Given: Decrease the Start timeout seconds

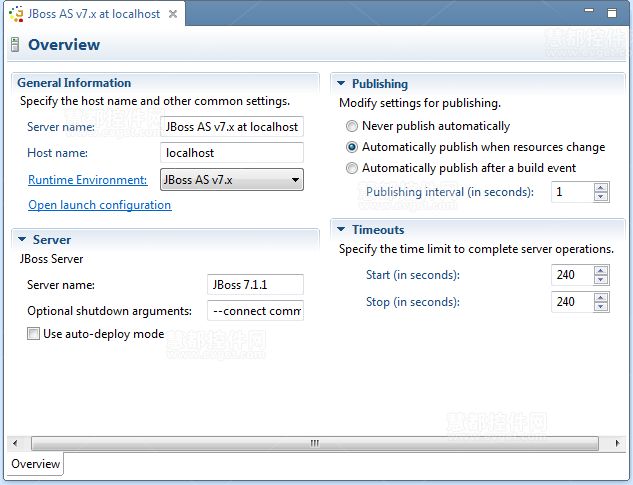Looking at the screenshot, I should click(x=601, y=279).
